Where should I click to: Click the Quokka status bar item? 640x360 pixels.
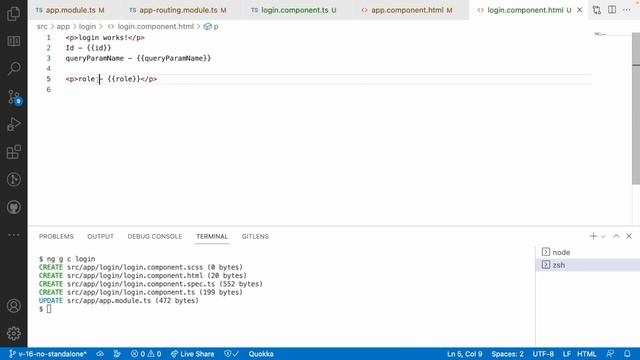click(261, 354)
